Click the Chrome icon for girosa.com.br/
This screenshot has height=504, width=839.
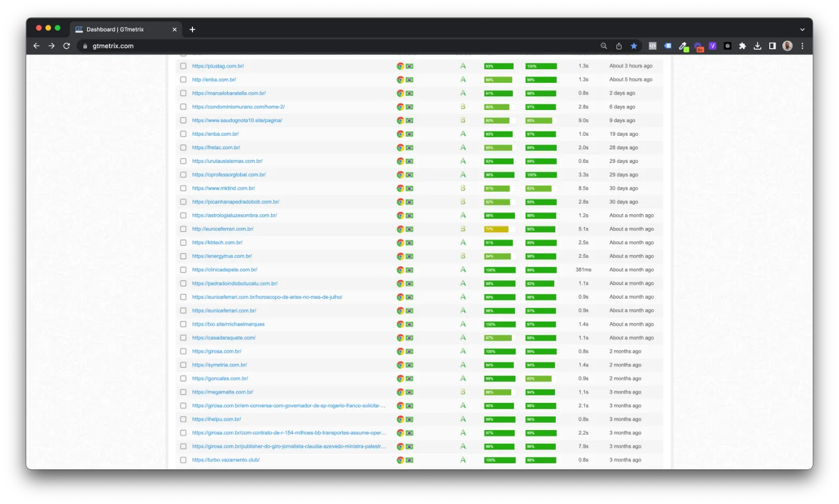pos(400,352)
